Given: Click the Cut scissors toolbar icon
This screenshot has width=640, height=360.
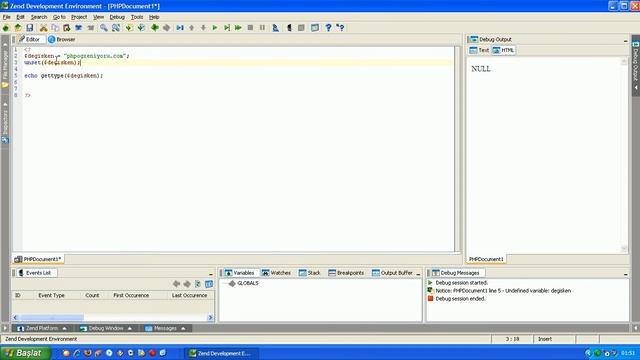Looking at the screenshot, I should pos(43,28).
